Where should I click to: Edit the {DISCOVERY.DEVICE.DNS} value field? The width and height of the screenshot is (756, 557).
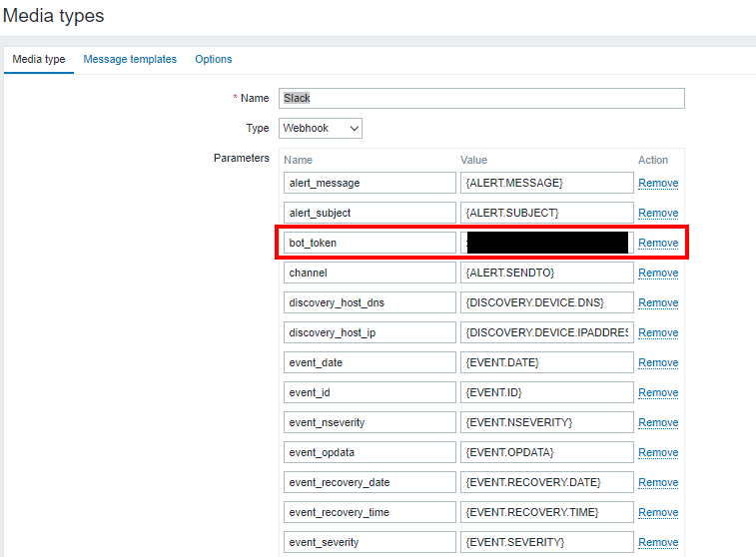pyautogui.click(x=546, y=302)
